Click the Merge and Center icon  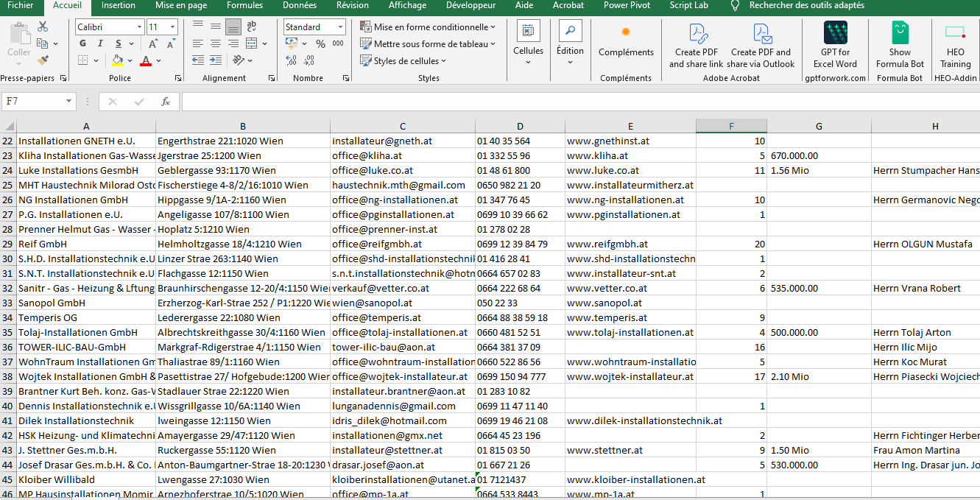(251, 44)
